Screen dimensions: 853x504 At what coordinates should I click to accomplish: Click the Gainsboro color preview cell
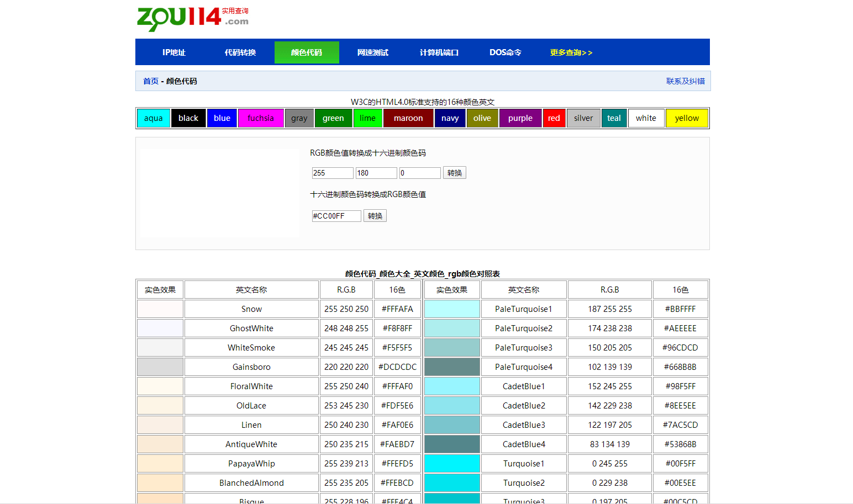click(x=160, y=367)
